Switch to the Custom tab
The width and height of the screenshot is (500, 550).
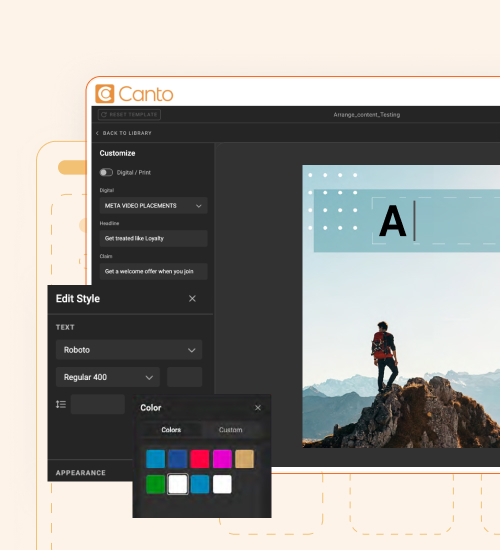tap(231, 430)
